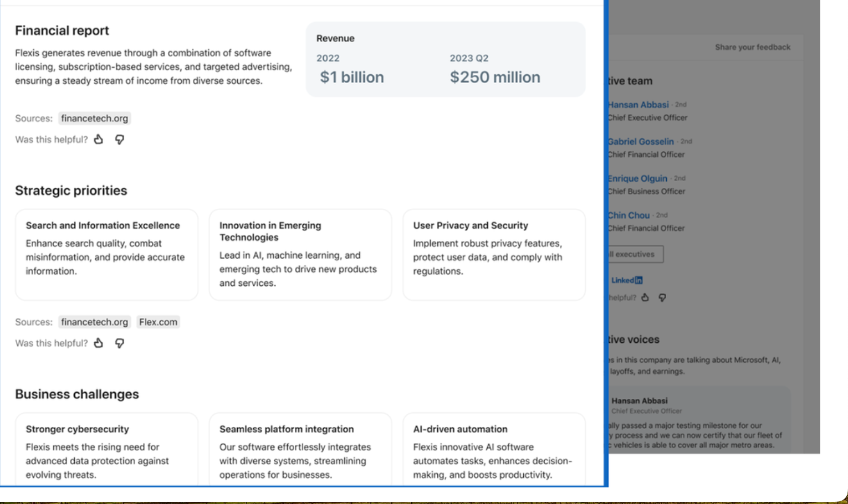This screenshot has width=848, height=504.
Task: Thumbs down icon in background executive team panel
Action: coord(662,297)
